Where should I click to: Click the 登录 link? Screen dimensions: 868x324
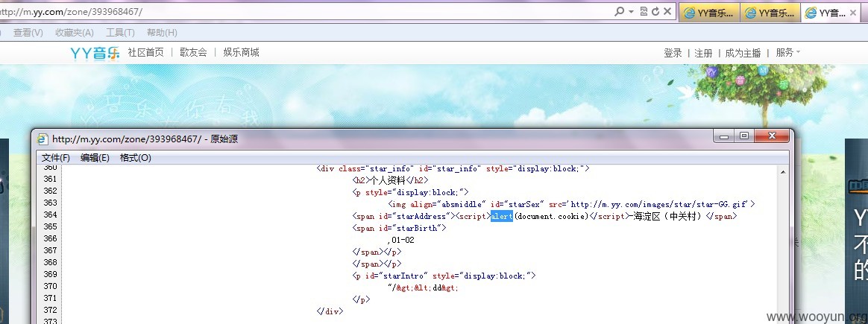tap(673, 53)
